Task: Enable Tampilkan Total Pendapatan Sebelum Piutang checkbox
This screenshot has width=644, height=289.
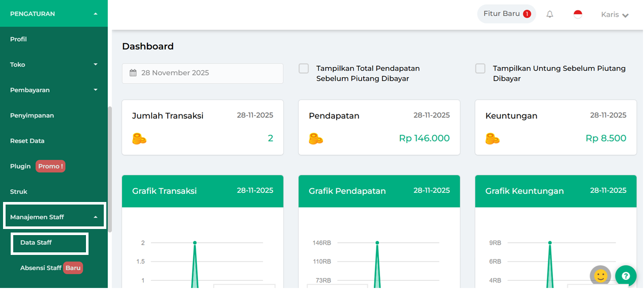Action: click(304, 69)
